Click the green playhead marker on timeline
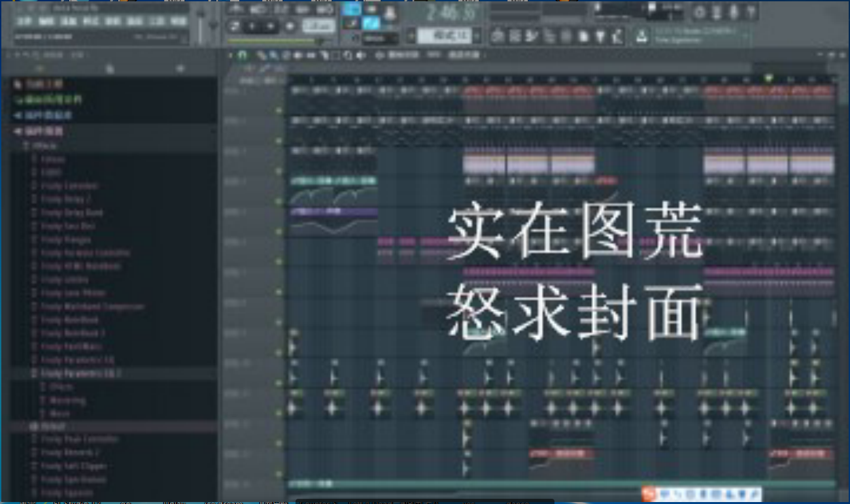The image size is (850, 504). pos(768,78)
